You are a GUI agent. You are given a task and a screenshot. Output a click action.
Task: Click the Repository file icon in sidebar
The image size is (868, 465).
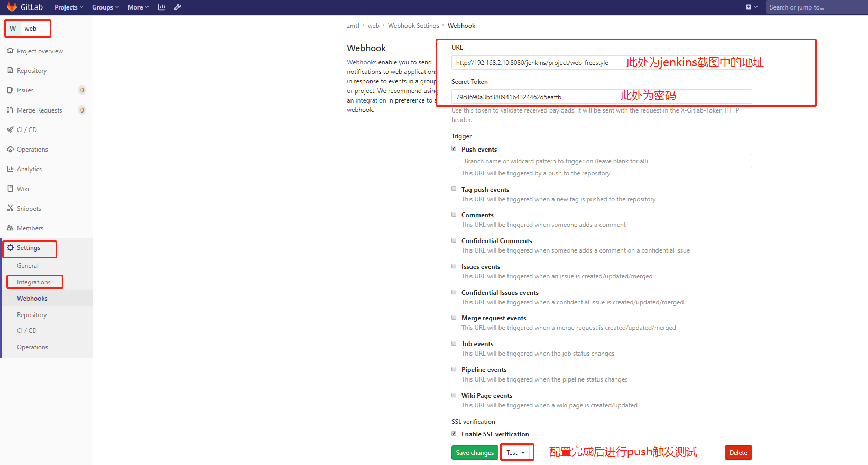click(10, 70)
